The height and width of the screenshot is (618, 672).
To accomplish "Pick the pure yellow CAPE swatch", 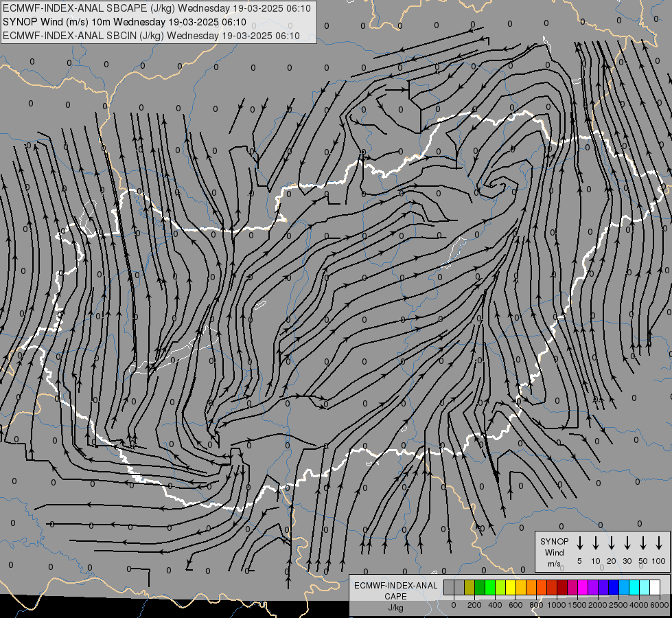I will 511,587.
